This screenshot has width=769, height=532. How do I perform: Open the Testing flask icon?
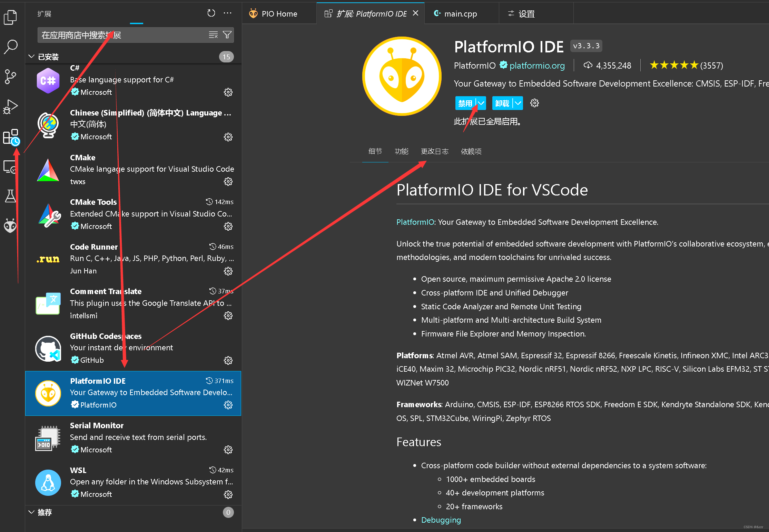[x=10, y=196]
